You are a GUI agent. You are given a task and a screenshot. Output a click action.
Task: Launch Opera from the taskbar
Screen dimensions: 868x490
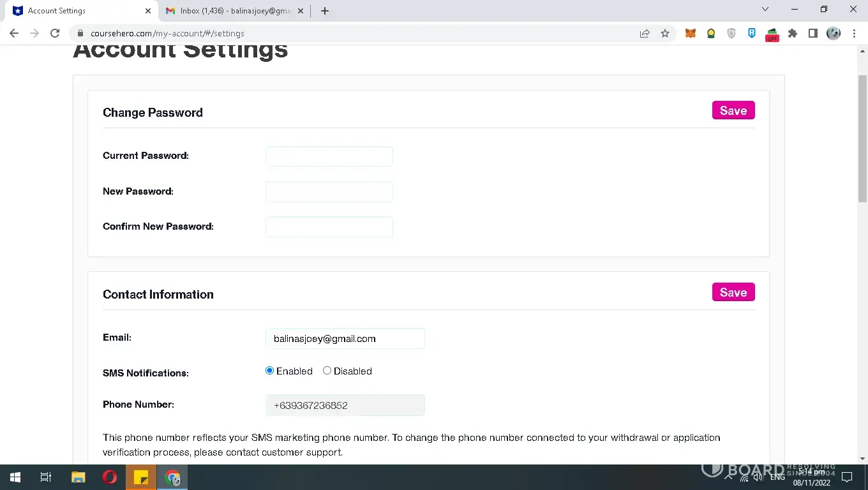click(110, 477)
